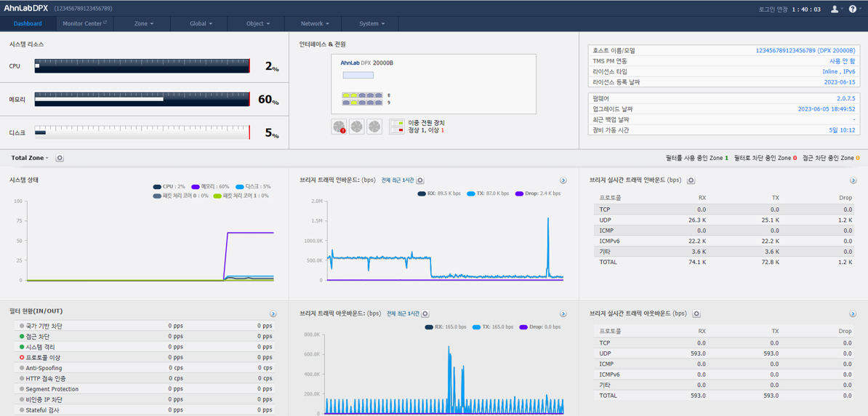The height and width of the screenshot is (416, 868).
Task: Click the memory usage progress bar
Action: [142, 100]
